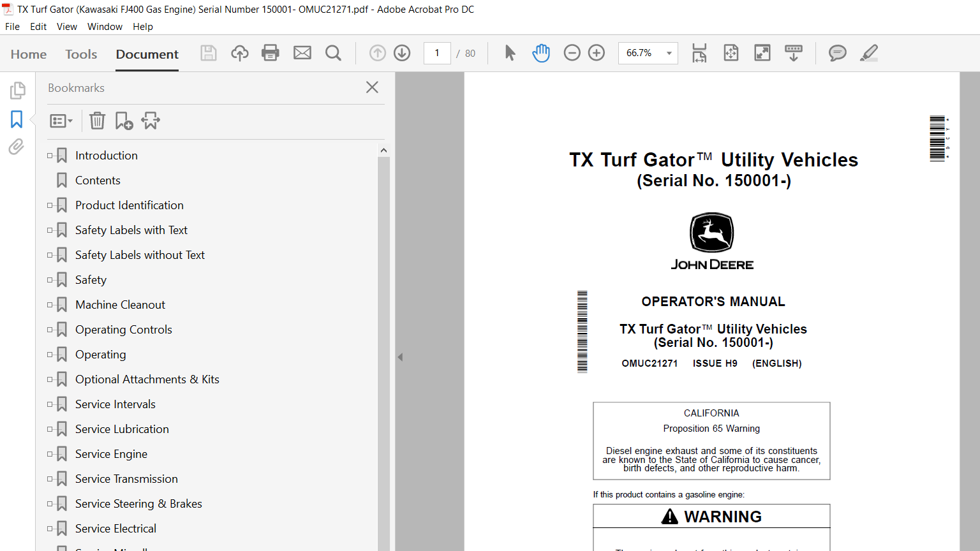
Task: Open the Page Thumbnails panel
Action: click(17, 91)
